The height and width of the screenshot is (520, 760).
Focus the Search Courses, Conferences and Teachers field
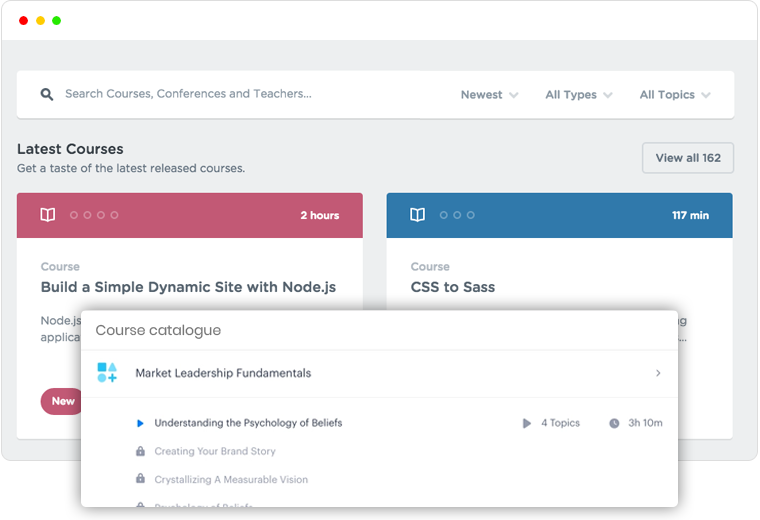(188, 94)
